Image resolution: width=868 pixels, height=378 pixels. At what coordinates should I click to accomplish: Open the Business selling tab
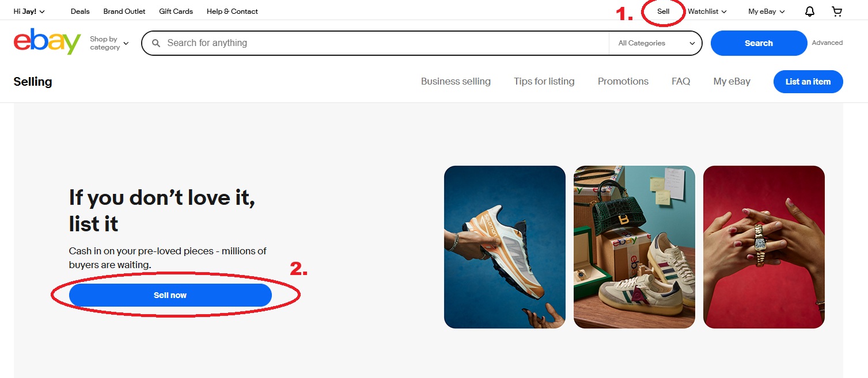click(456, 82)
